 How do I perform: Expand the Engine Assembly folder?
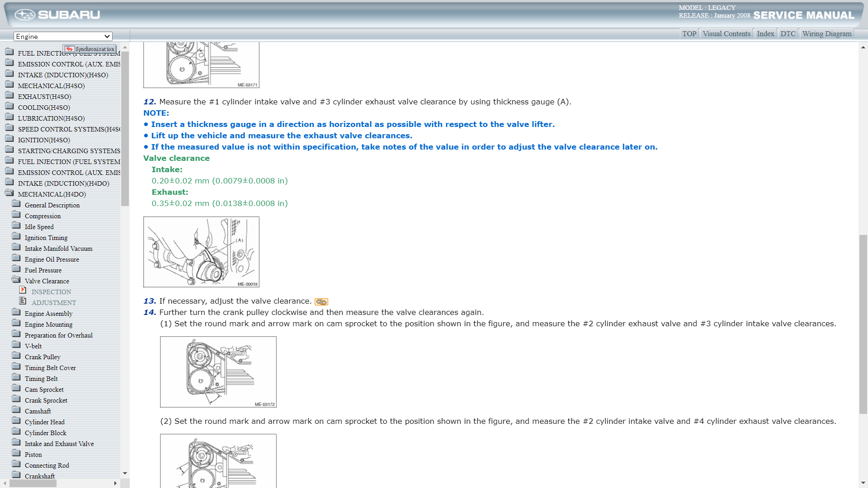(16, 312)
